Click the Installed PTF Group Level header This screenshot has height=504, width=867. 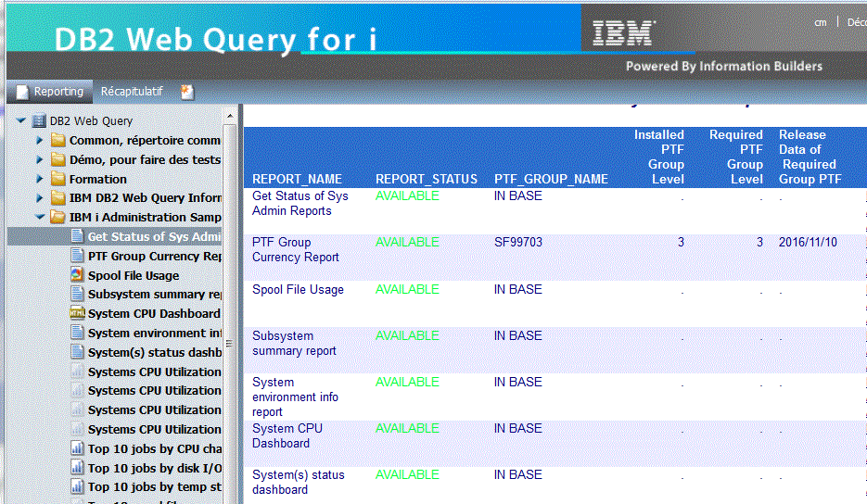pos(658,157)
